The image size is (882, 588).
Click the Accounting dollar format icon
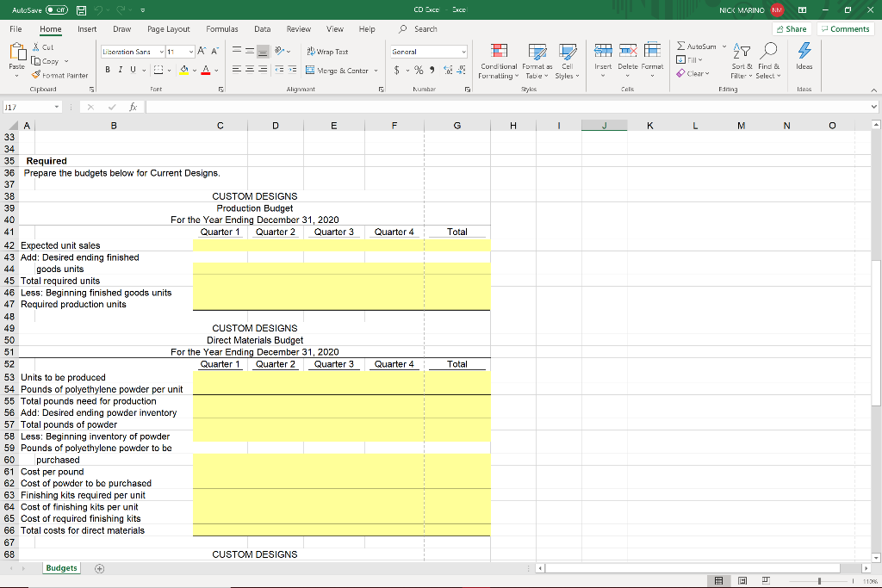pos(397,71)
